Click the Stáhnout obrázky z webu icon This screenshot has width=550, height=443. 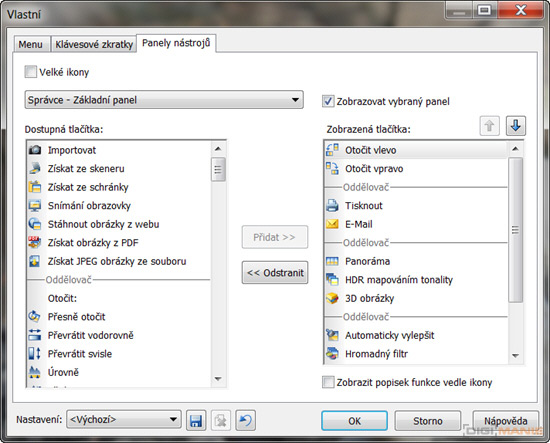point(34,224)
